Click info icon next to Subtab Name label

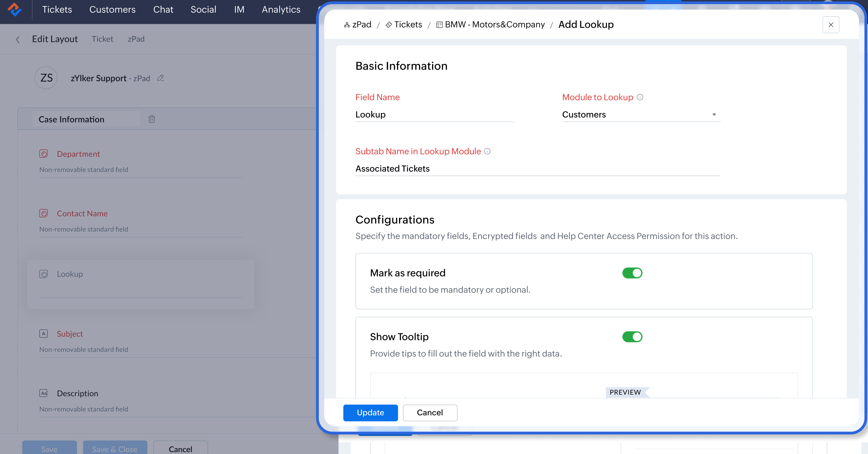tap(487, 151)
